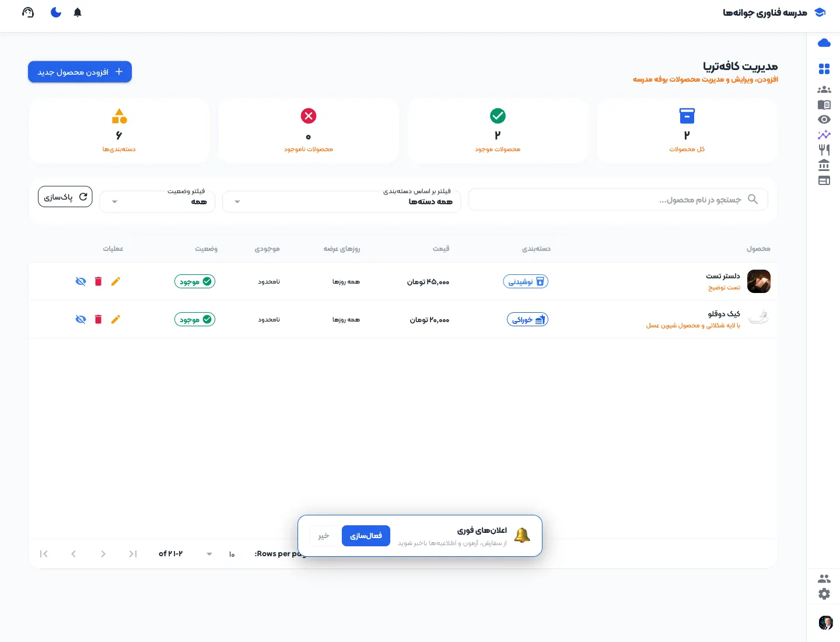
Task: Open users icon near sidebar bottom
Action: pyautogui.click(x=824, y=579)
